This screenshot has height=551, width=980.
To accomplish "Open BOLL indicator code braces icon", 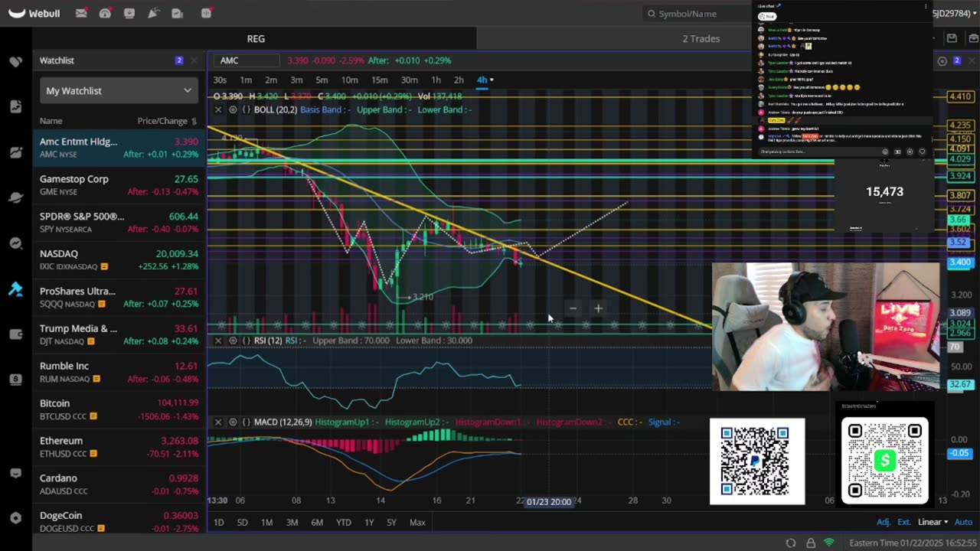I will click(x=247, y=109).
